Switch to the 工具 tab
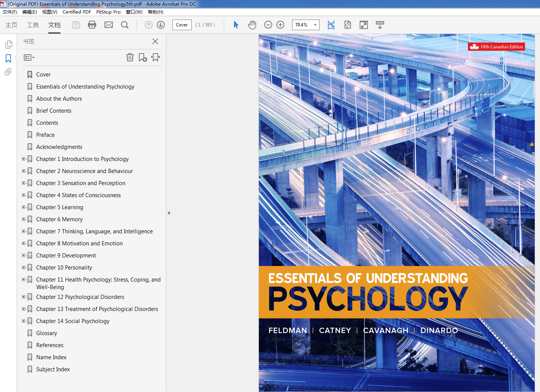Viewport: 540px width, 392px height. pos(33,25)
